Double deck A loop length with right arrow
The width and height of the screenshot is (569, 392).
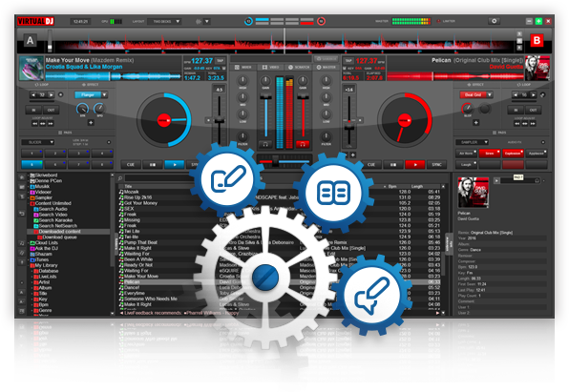pos(52,95)
